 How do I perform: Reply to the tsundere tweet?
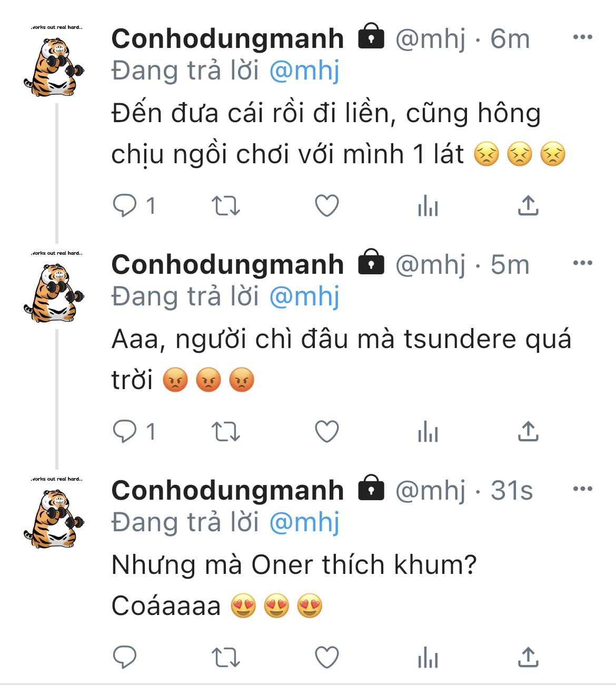[125, 432]
